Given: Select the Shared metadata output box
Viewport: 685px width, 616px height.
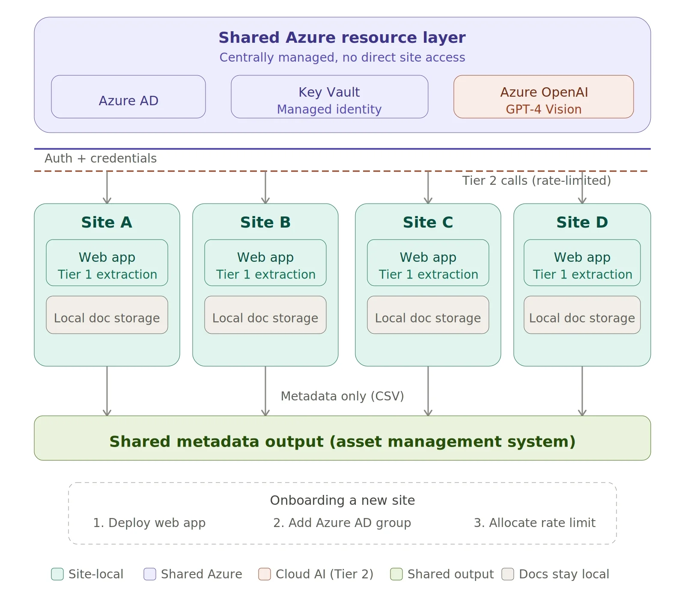Looking at the screenshot, I should point(342,438).
